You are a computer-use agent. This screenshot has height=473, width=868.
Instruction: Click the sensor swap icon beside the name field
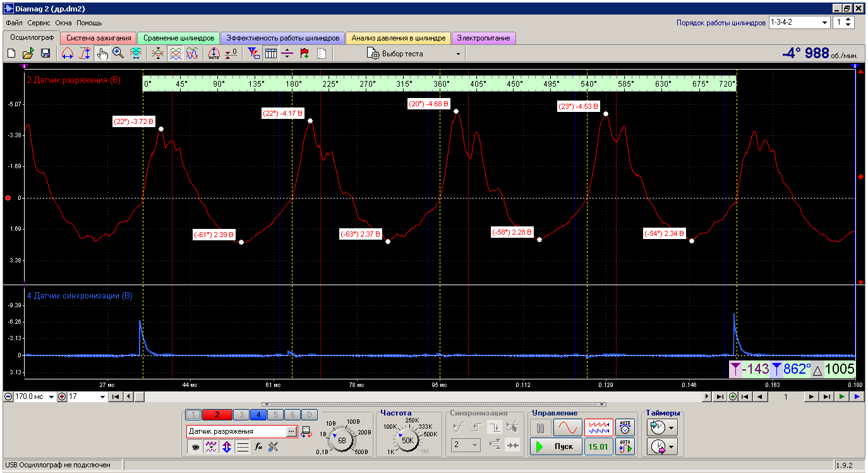306,431
